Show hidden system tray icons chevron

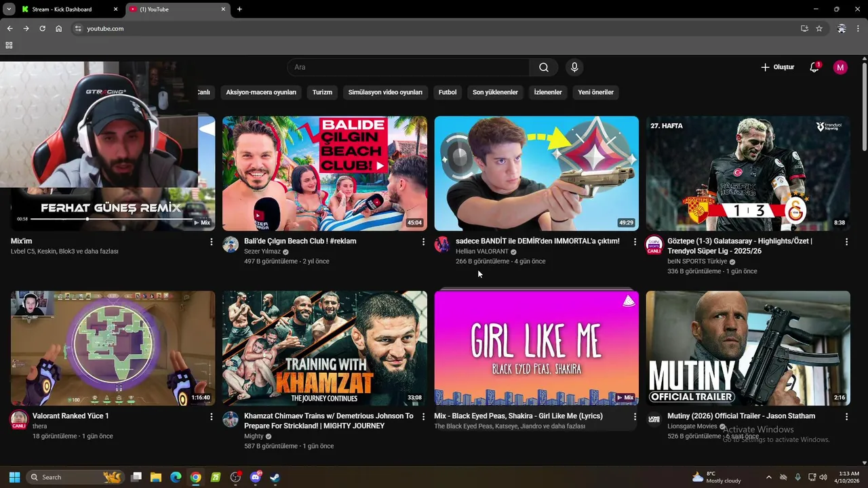[x=768, y=477]
